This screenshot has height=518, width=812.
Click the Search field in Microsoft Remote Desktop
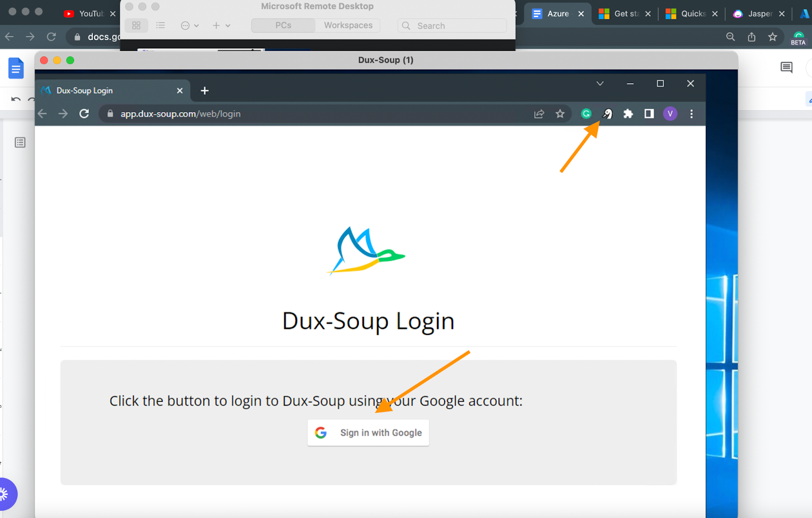(x=452, y=25)
